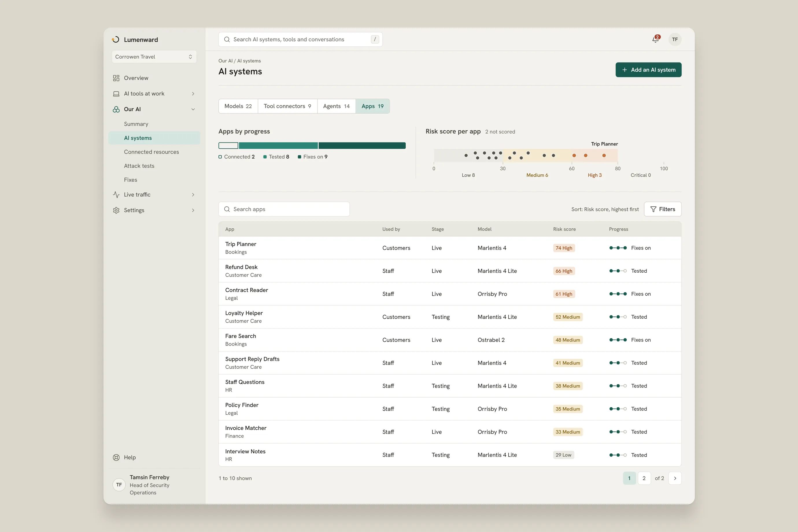Click Add an AI system button
798x532 pixels.
pyautogui.click(x=648, y=70)
